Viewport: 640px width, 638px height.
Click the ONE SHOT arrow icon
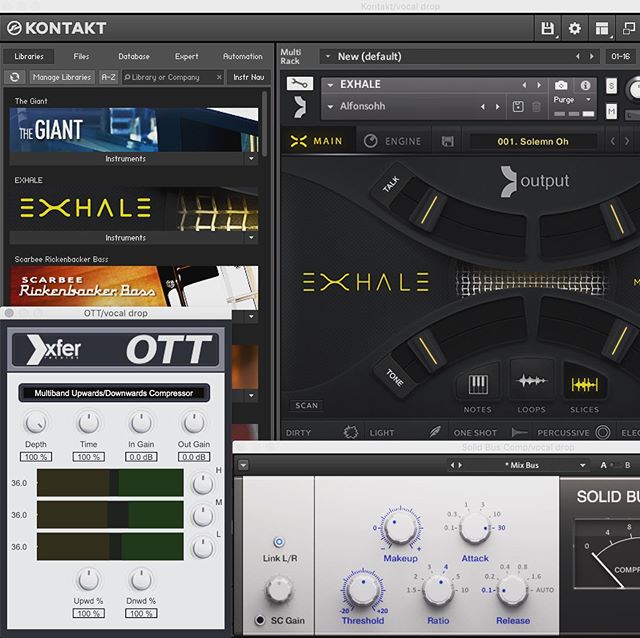(520, 432)
